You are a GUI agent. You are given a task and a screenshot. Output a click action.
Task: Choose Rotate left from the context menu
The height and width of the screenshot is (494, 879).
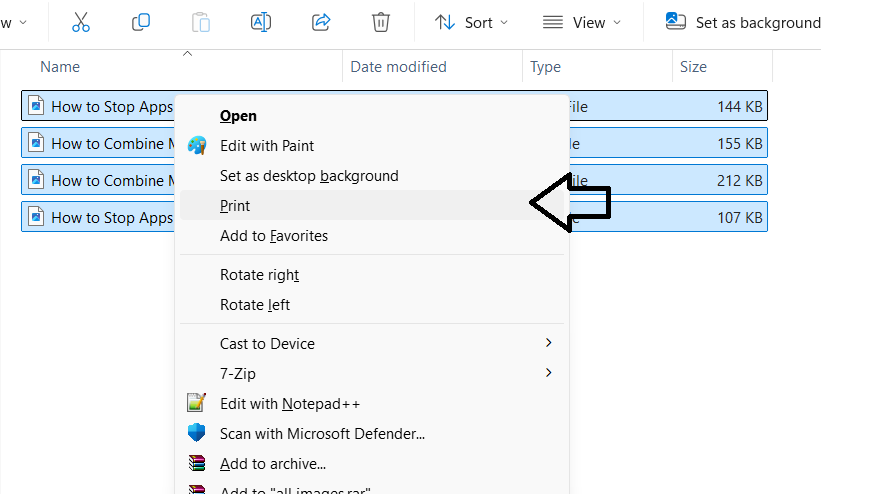click(372, 304)
